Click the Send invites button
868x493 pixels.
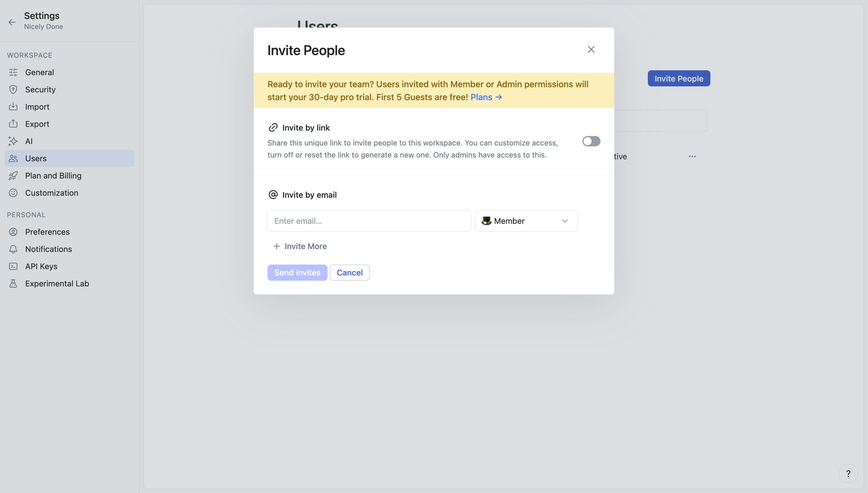pyautogui.click(x=297, y=272)
